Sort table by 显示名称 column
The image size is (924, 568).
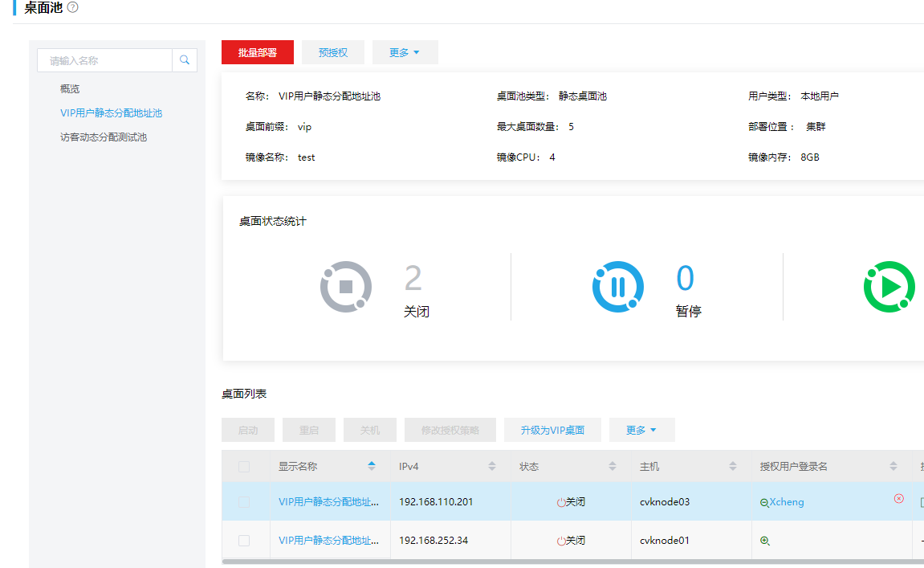pyautogui.click(x=371, y=466)
